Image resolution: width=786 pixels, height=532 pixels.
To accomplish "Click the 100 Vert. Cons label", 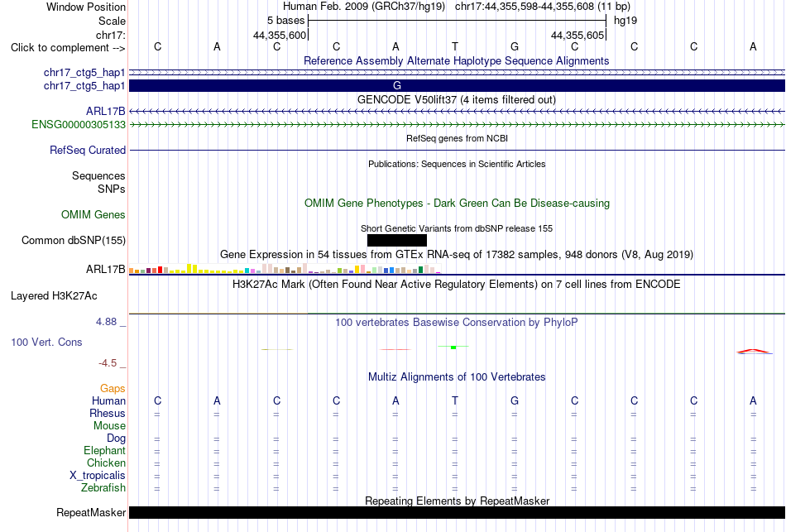I will click(46, 342).
